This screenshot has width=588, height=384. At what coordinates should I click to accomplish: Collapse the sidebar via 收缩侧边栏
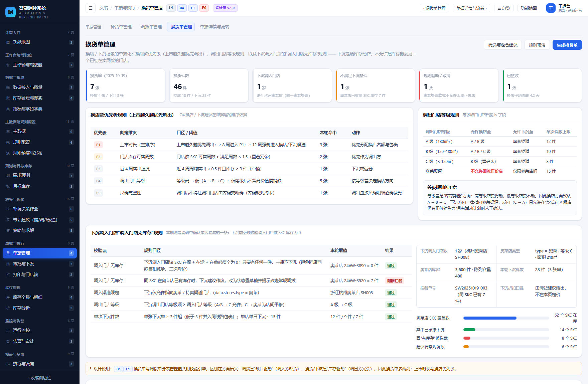pyautogui.click(x=40, y=378)
